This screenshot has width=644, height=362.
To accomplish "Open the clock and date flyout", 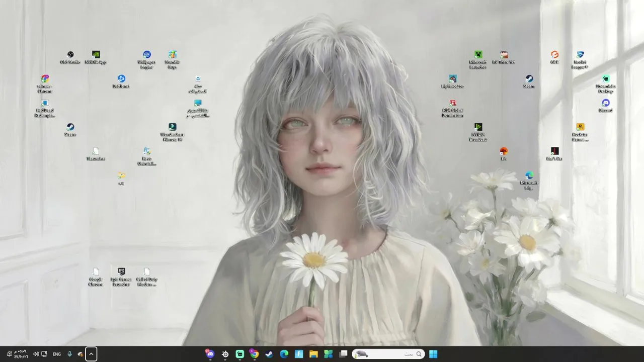I will pyautogui.click(x=20, y=354).
